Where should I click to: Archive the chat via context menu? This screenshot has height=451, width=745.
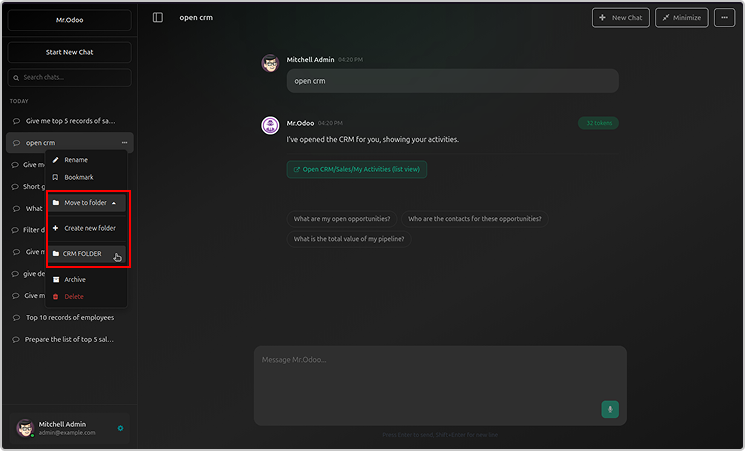pos(75,280)
